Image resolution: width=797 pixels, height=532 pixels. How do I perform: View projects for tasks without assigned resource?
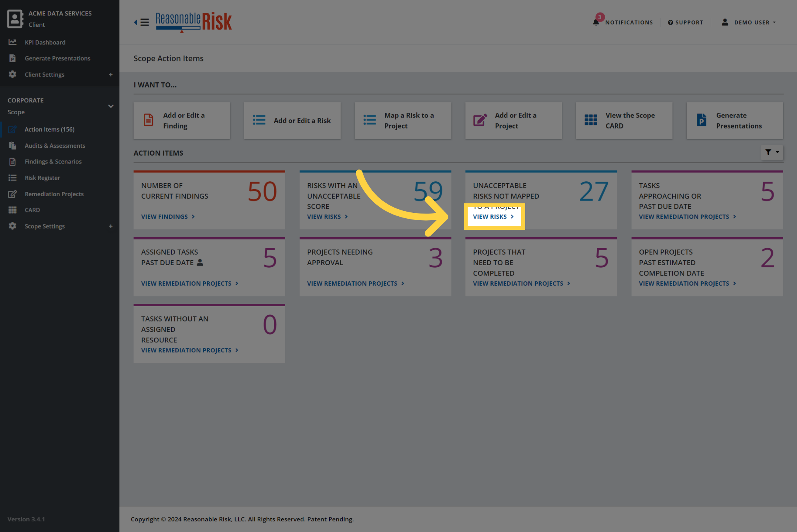pyautogui.click(x=190, y=350)
